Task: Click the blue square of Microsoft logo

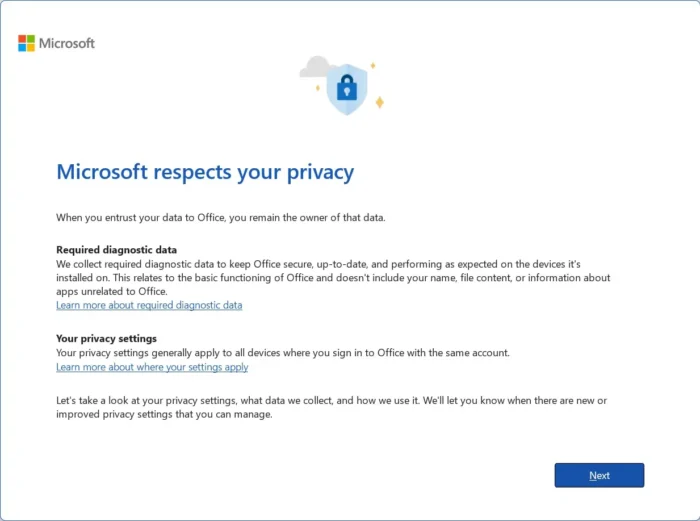Action: (x=22, y=48)
